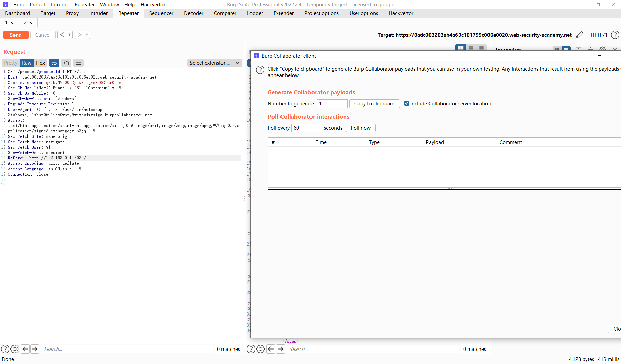Open Select extension dropdown
Screen dimensions: 621x364
click(x=215, y=63)
